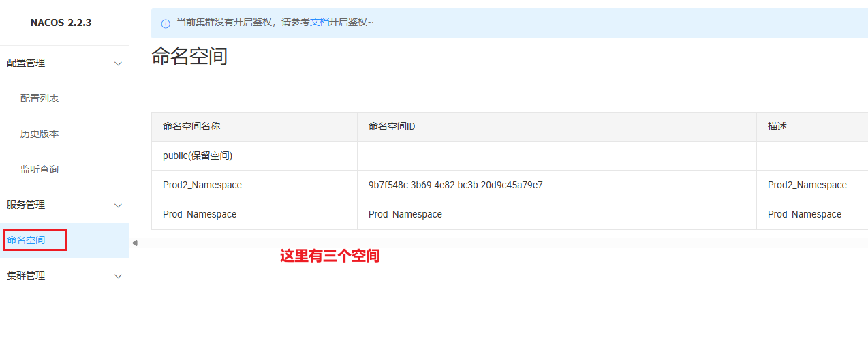Click the 集群管理 menu label
This screenshot has height=343, width=868.
click(26, 275)
